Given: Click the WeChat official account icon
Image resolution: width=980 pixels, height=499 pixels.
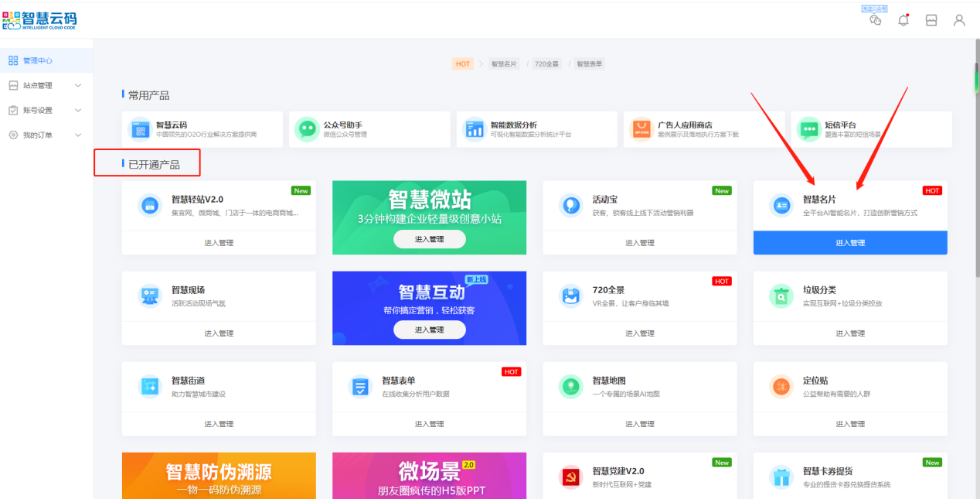Looking at the screenshot, I should (875, 20).
